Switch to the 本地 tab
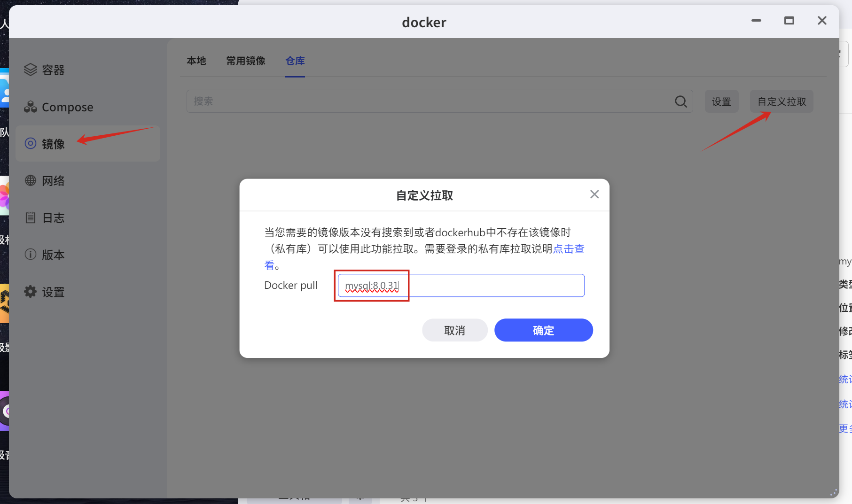 (196, 61)
